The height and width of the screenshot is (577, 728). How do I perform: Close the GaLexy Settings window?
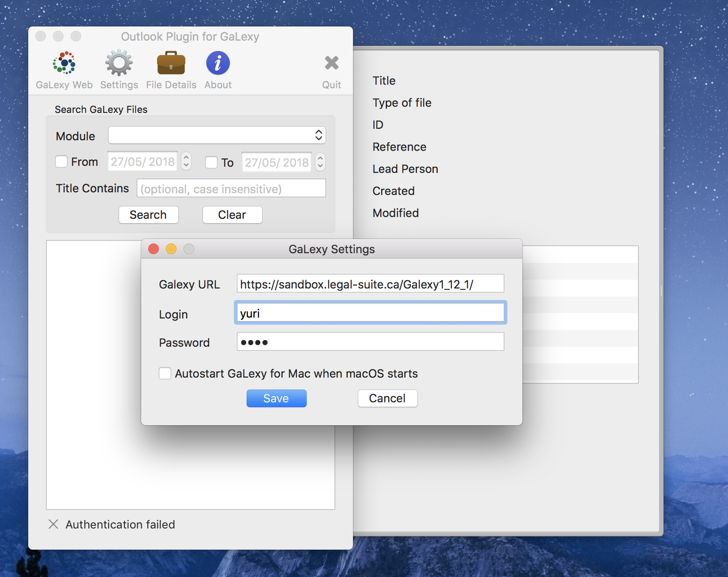(x=154, y=249)
